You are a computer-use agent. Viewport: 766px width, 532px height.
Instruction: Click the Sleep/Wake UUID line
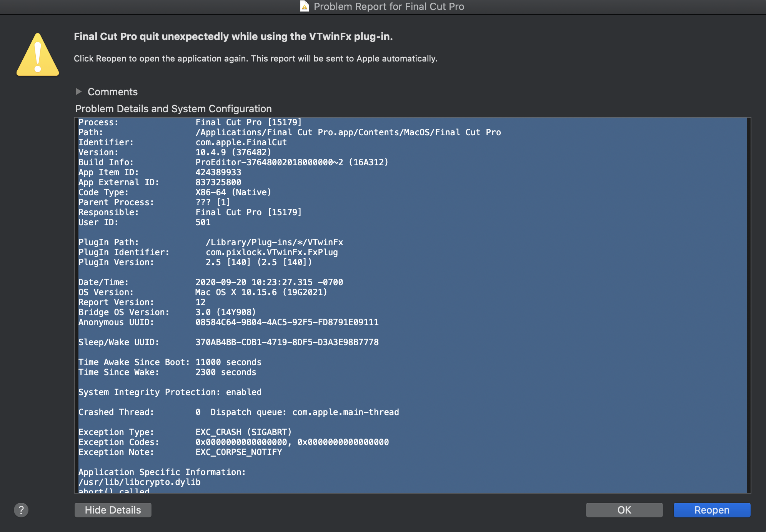pos(228,342)
